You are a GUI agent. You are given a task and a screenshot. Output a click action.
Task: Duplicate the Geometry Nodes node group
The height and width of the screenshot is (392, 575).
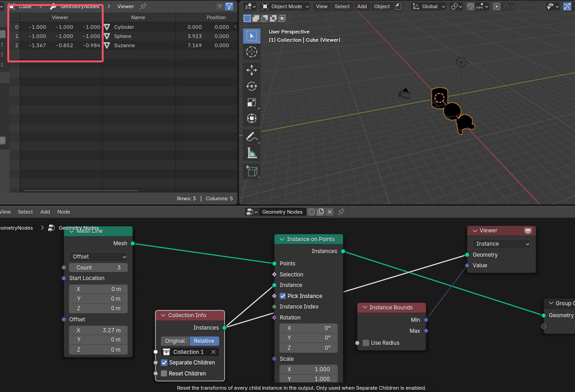tap(321, 212)
